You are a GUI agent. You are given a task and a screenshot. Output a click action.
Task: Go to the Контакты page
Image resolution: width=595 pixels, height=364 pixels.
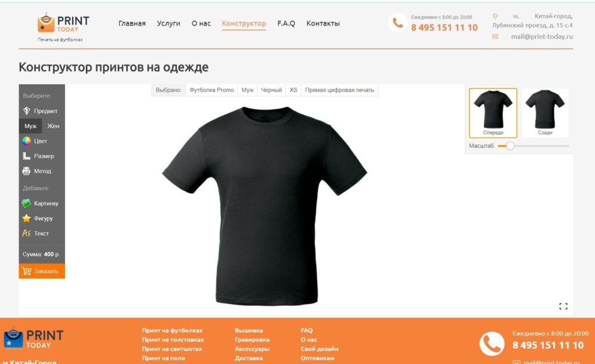tap(323, 23)
